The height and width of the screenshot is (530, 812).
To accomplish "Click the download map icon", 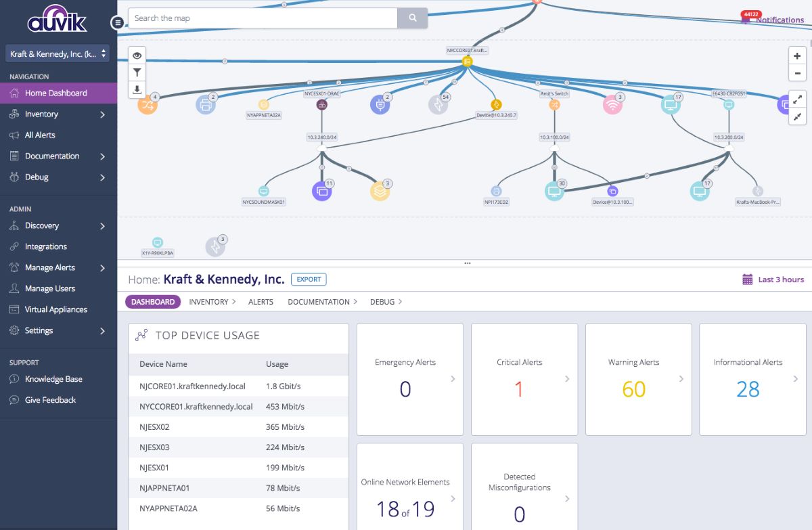I will [x=137, y=89].
